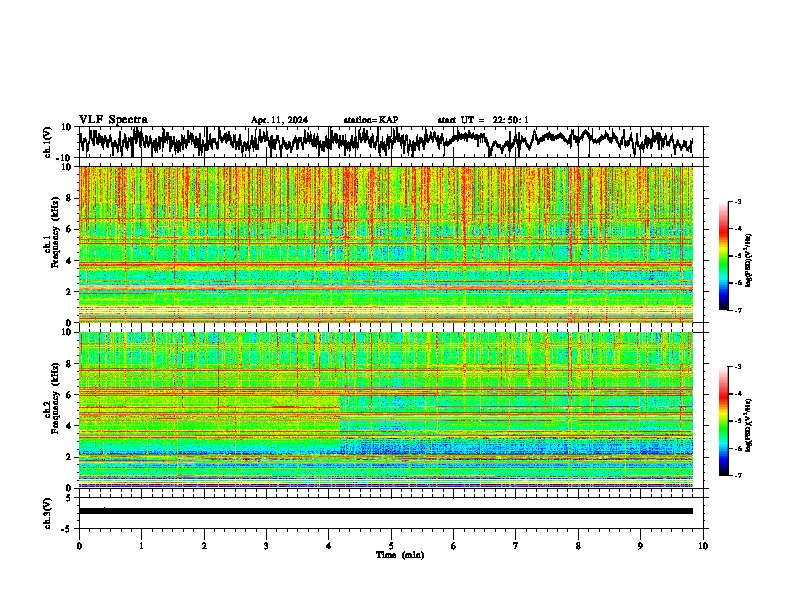The image size is (792, 612).
Task: Select the date text "Apr. 11, 2024"
Action: [x=279, y=120]
